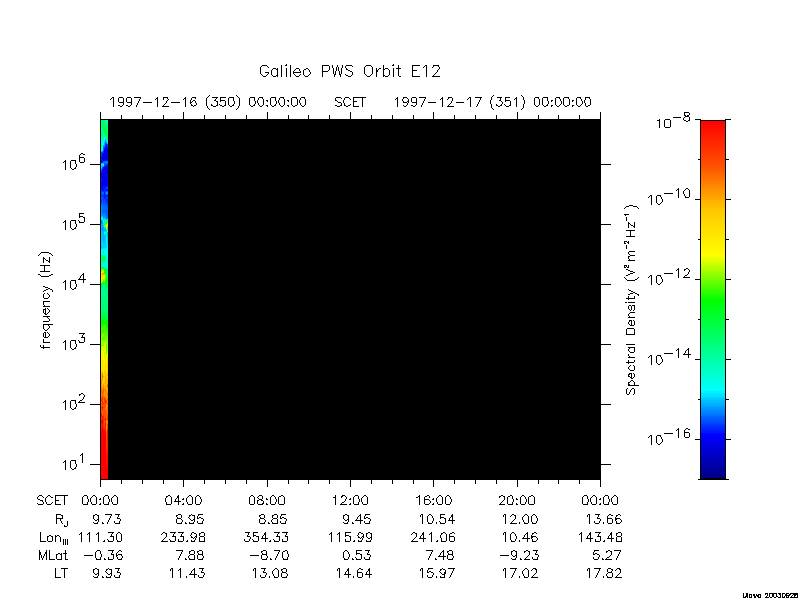800x600 pixels.
Task: Click the longitude value "233.98"
Action: click(183, 537)
